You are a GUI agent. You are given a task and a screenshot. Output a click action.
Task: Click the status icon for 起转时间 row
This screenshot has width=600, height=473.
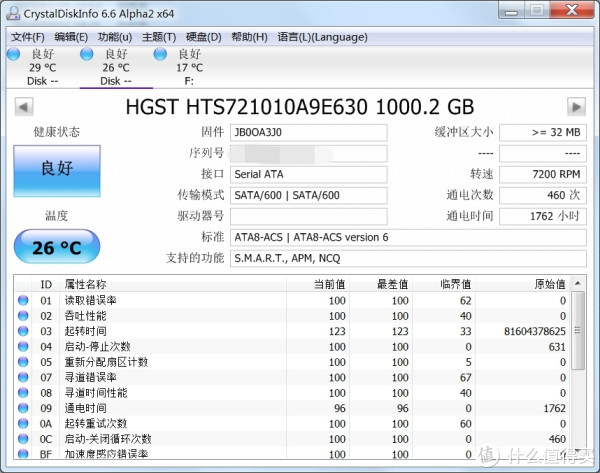23,331
